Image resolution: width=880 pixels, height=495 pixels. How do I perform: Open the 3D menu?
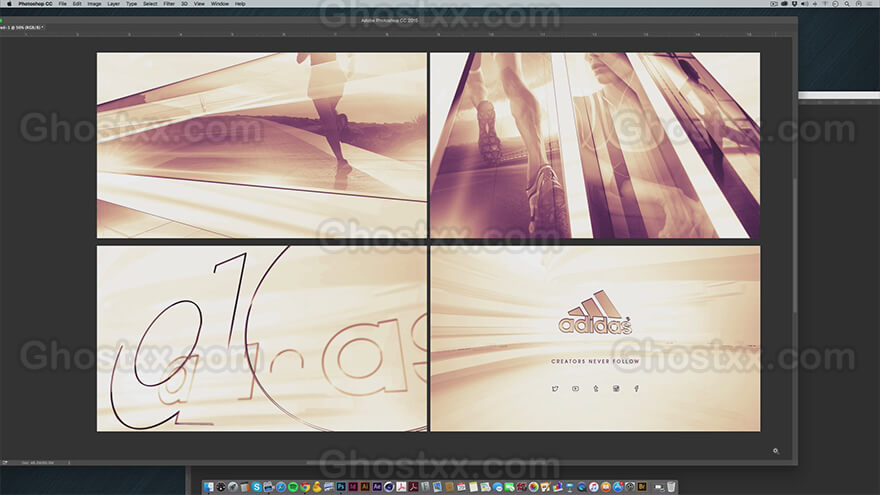[x=184, y=3]
